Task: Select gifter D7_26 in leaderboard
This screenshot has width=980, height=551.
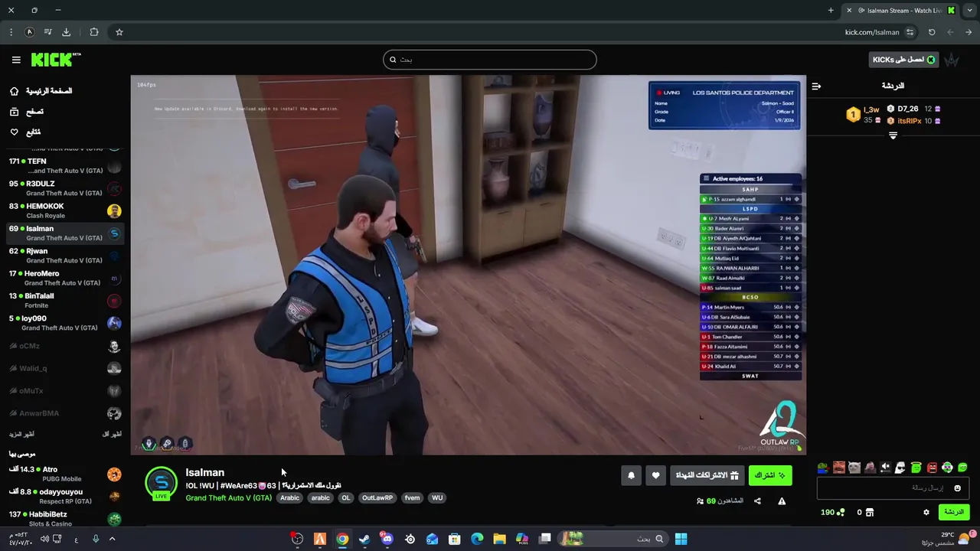Action: click(x=908, y=109)
